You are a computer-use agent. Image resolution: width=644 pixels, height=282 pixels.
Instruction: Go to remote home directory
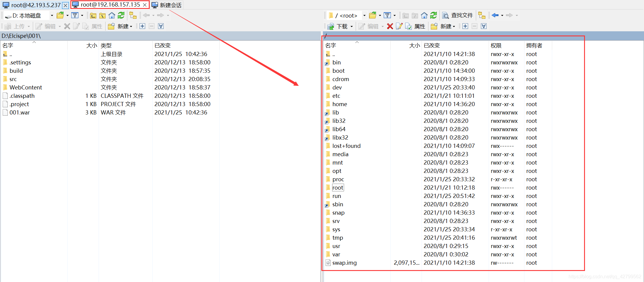pos(424,15)
